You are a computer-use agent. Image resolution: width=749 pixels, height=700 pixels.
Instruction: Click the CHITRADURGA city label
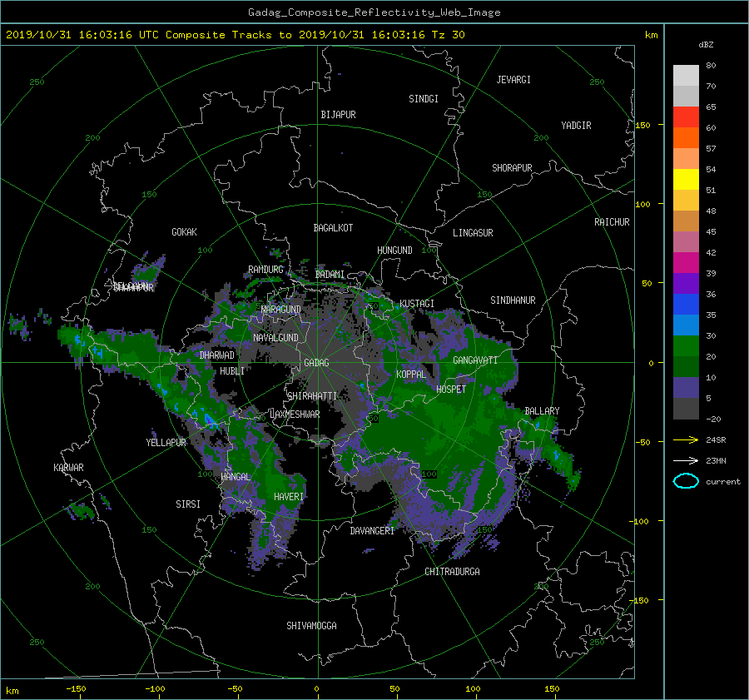453,572
